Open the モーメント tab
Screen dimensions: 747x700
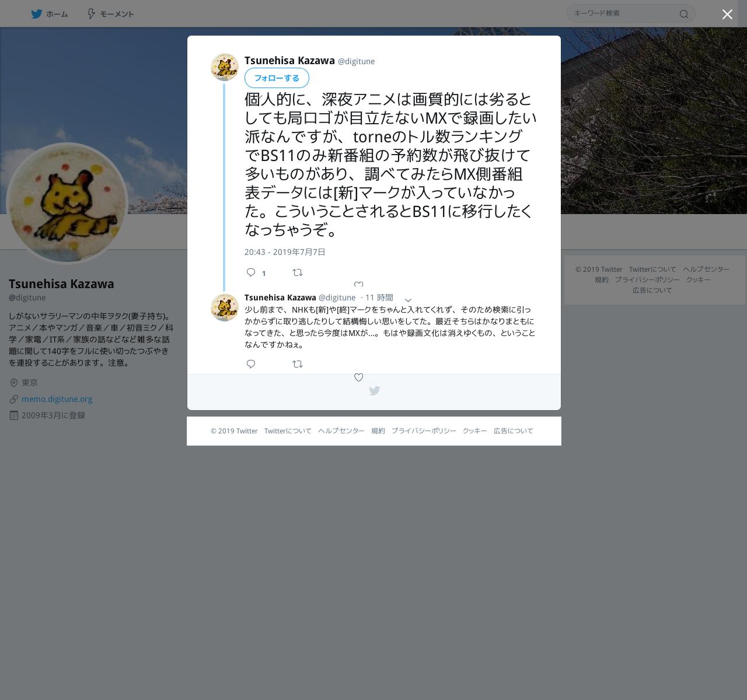pos(110,14)
